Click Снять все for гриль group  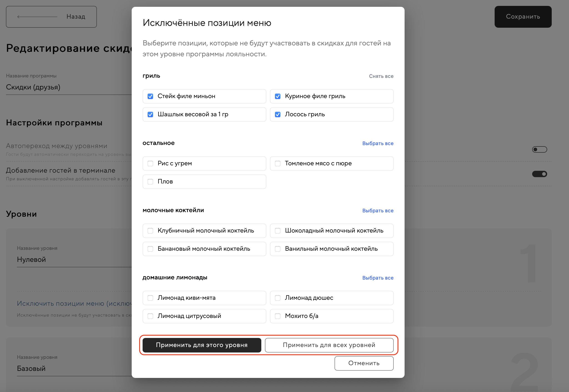click(381, 76)
